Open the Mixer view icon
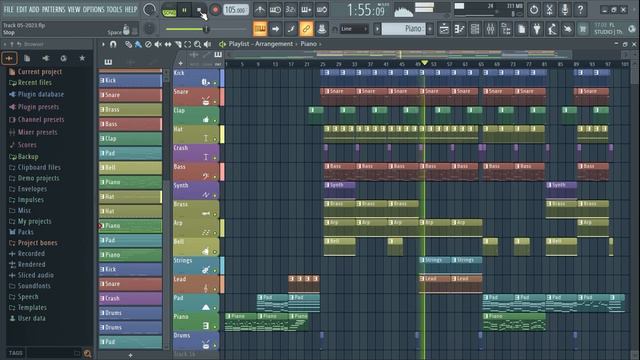Viewport: 640px width, 360px height. [x=491, y=29]
